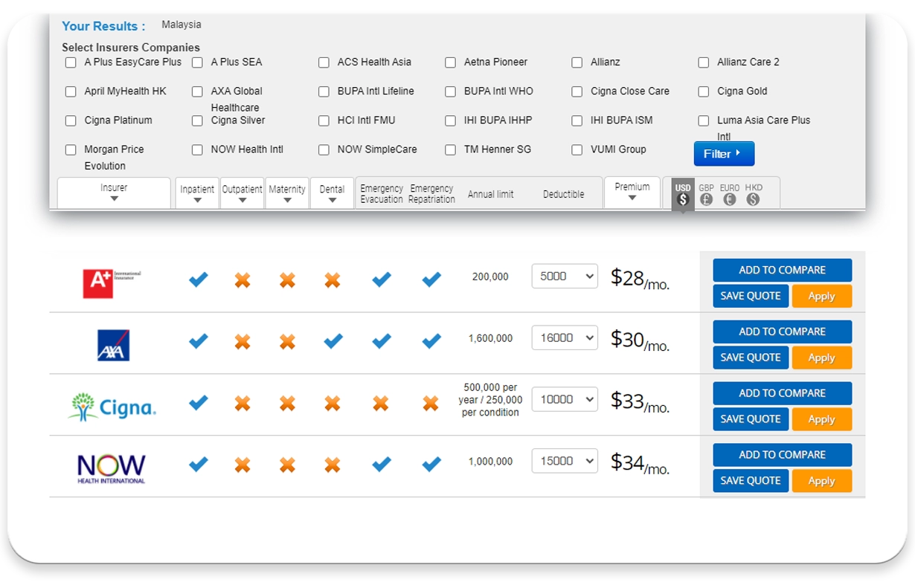Viewport: 915px width, 588px height.
Task: Select the BUPA Intl WHO checkbox
Action: (x=450, y=91)
